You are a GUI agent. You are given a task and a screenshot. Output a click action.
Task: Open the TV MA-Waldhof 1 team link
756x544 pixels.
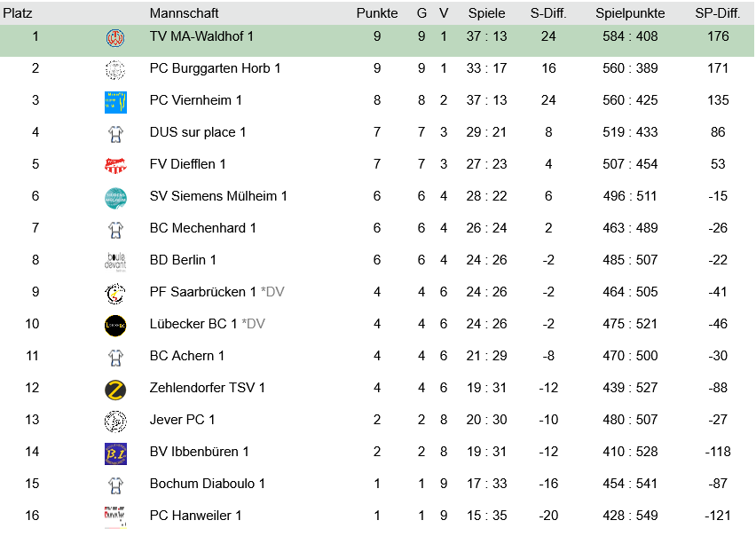click(x=201, y=36)
